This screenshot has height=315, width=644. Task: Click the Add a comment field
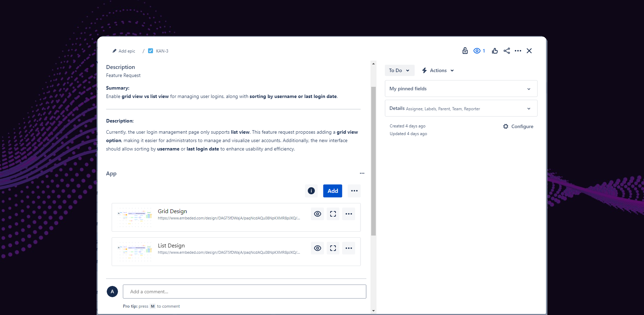(244, 291)
